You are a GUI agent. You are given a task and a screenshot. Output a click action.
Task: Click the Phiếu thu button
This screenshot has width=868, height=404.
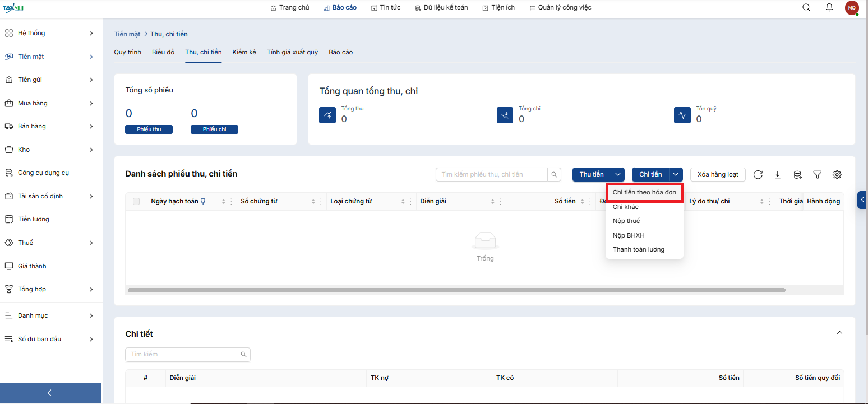tap(149, 129)
